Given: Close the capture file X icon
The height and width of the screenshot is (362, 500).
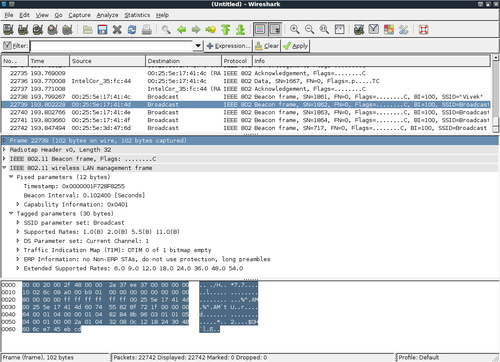Looking at the screenshot, I should (117, 30).
